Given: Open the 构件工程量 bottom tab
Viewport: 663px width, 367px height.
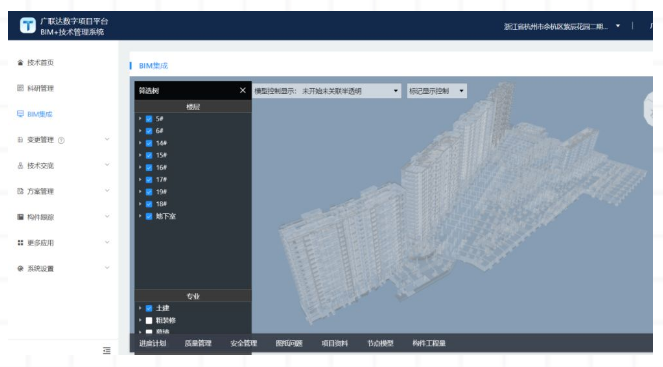Looking at the screenshot, I should point(429,343).
